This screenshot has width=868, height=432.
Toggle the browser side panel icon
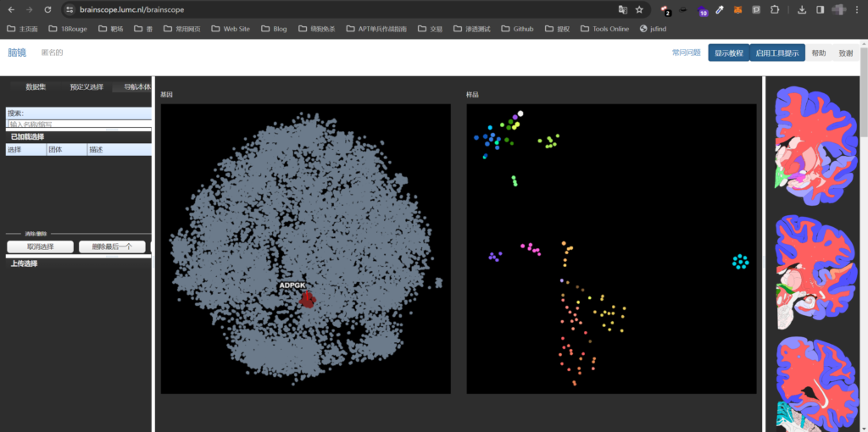tap(820, 9)
